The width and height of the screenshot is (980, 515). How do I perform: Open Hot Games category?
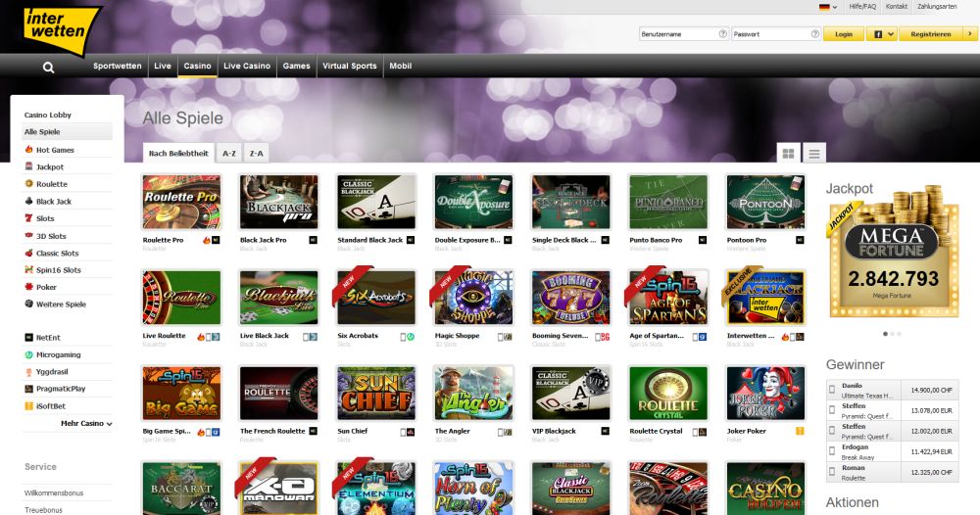tap(55, 150)
